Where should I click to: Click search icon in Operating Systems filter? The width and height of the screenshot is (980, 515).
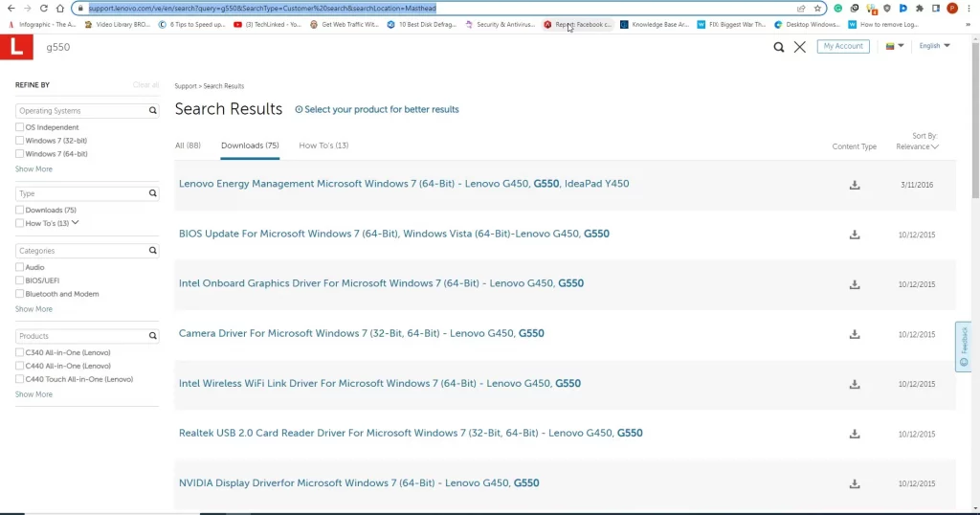pos(152,111)
